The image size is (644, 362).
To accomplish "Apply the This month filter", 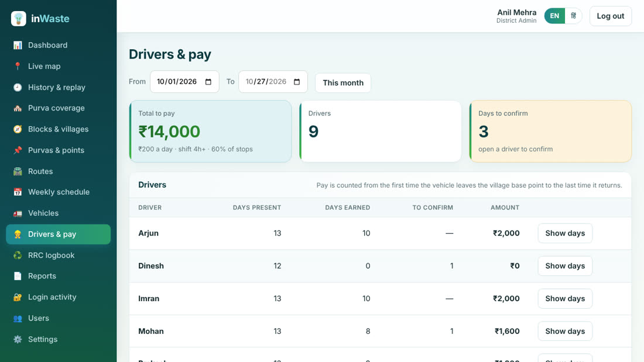I will pyautogui.click(x=343, y=83).
